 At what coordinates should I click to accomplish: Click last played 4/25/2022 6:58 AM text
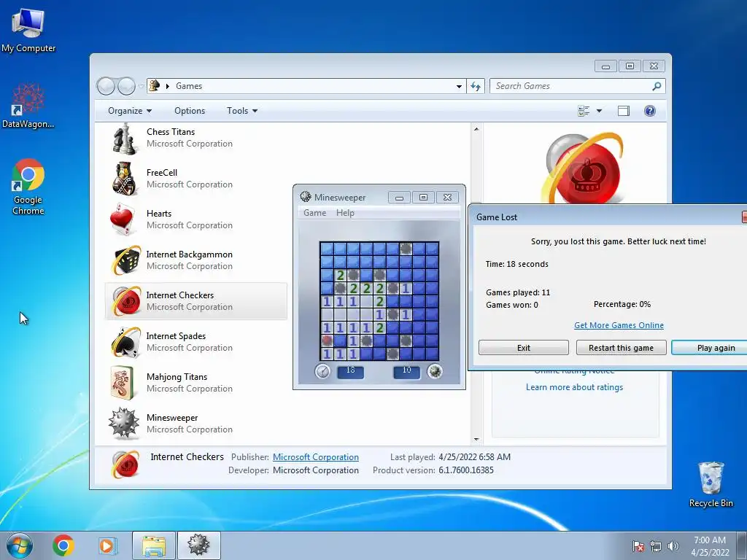474,457
